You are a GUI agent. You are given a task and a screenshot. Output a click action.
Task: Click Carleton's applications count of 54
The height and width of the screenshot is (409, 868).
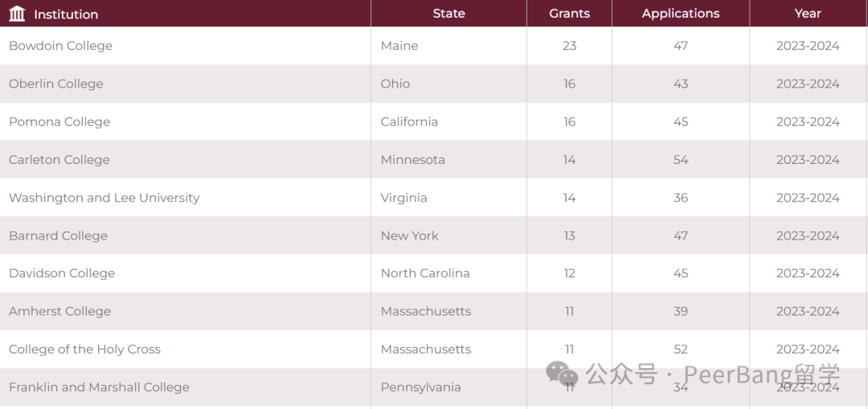point(681,160)
